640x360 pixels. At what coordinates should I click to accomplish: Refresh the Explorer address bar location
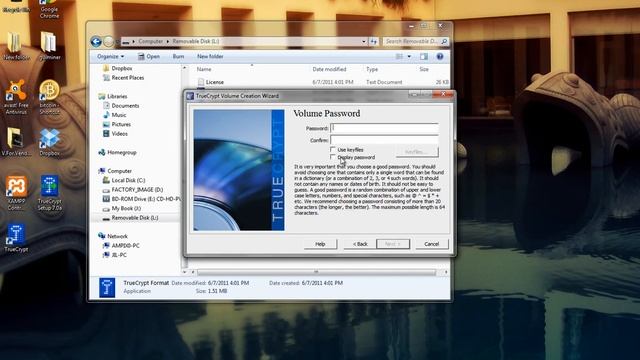pyautogui.click(x=373, y=41)
